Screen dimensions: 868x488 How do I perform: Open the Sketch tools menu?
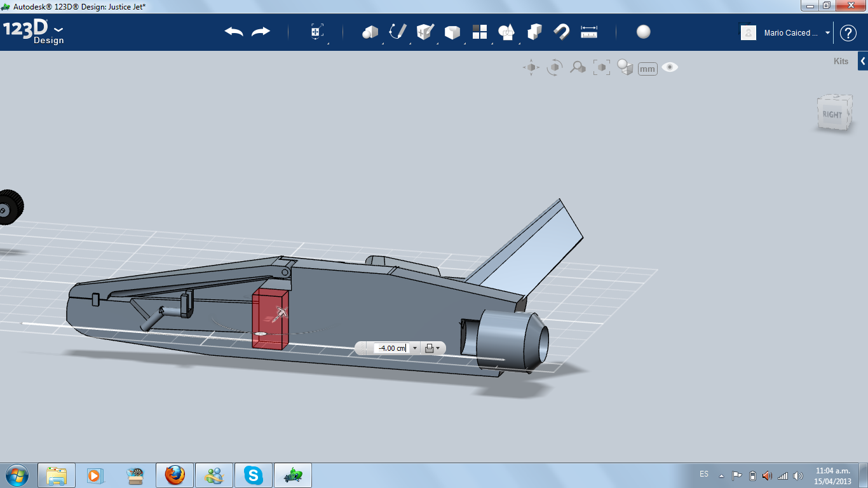pos(398,32)
